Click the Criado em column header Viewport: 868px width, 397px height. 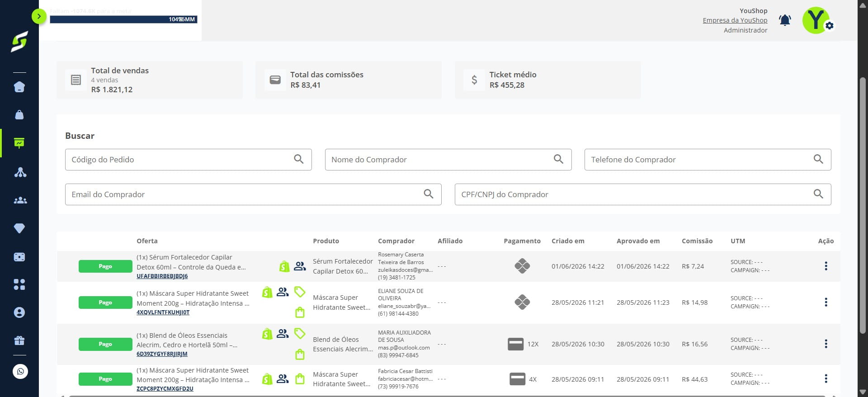click(x=568, y=241)
